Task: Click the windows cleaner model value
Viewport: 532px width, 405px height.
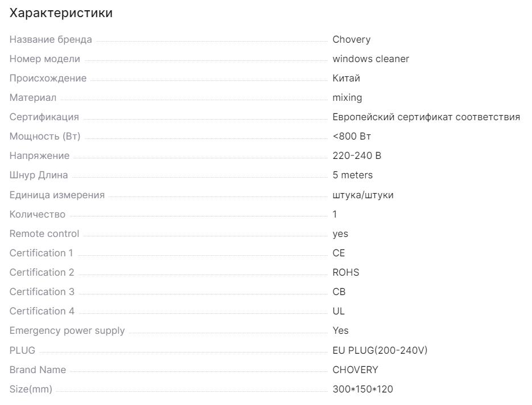Action: point(371,59)
